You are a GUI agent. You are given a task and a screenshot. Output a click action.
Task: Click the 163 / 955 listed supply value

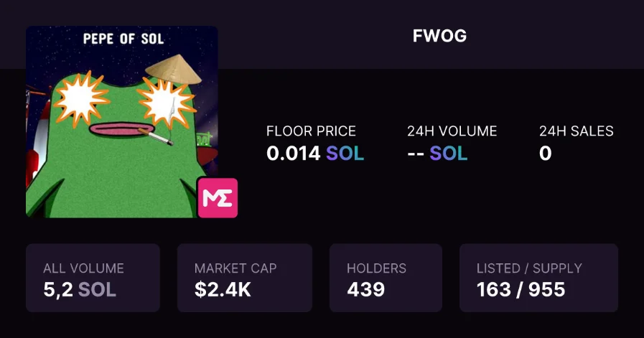(x=521, y=289)
